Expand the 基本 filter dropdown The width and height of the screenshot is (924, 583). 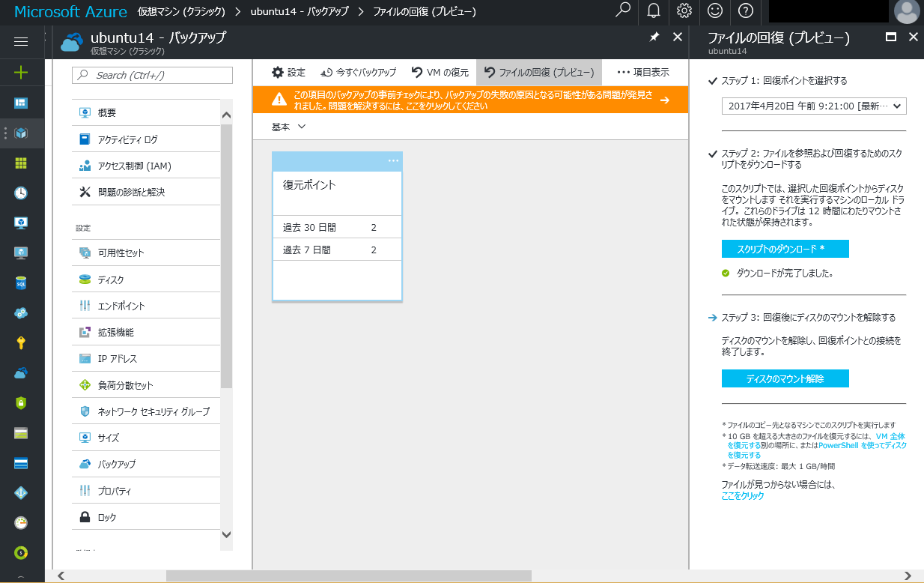point(288,127)
